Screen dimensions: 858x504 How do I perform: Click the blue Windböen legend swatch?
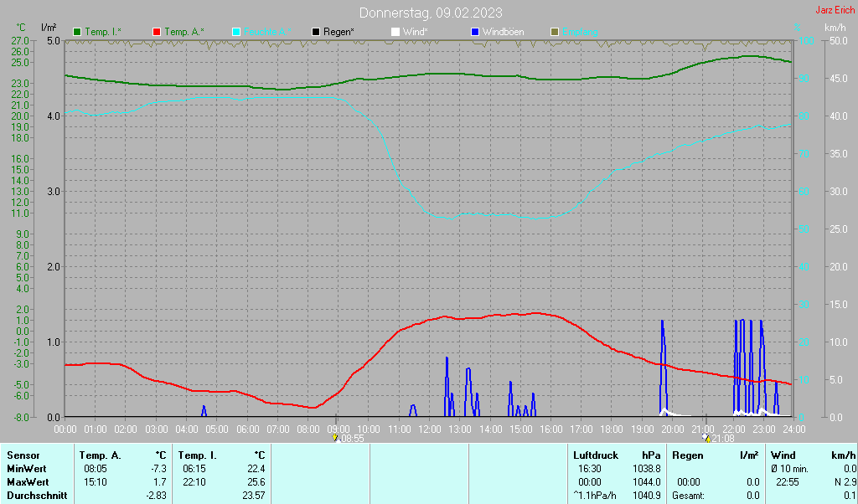click(x=475, y=33)
